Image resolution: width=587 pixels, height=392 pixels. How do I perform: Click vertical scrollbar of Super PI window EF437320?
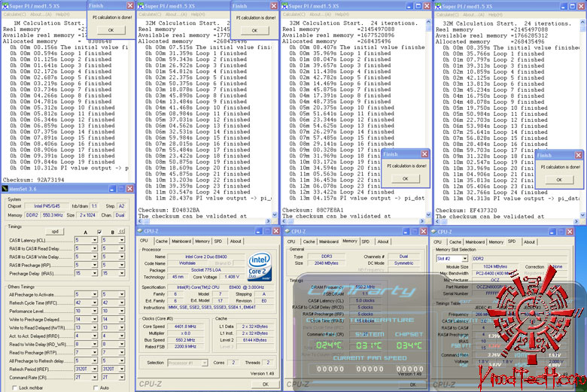click(582, 119)
